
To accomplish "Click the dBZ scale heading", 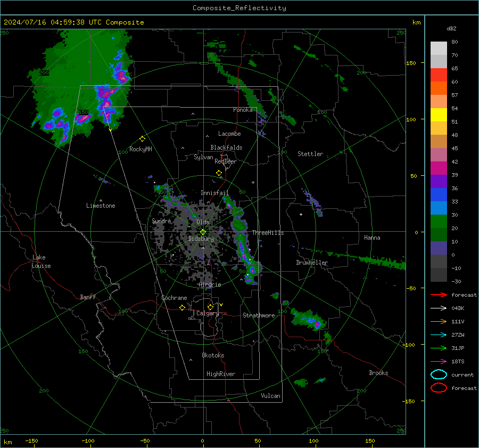I will (x=451, y=29).
